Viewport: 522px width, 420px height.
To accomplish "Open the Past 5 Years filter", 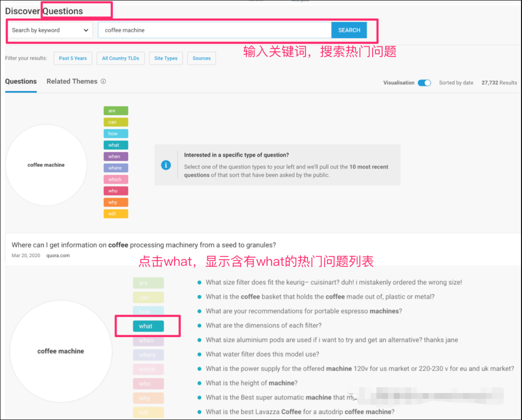I will [73, 58].
